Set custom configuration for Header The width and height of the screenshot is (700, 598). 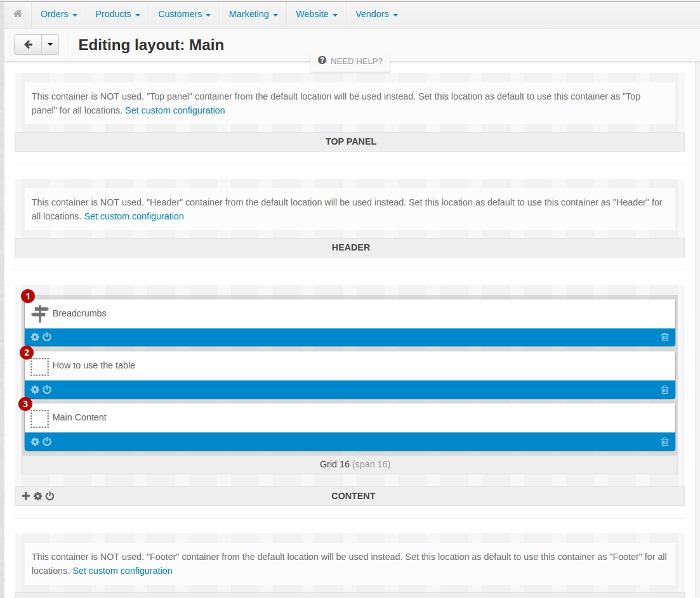point(134,216)
